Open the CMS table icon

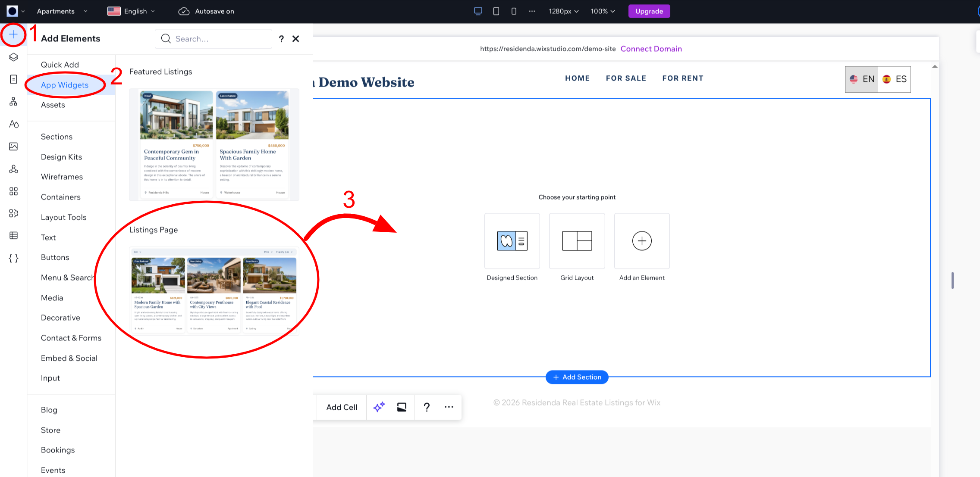[13, 235]
